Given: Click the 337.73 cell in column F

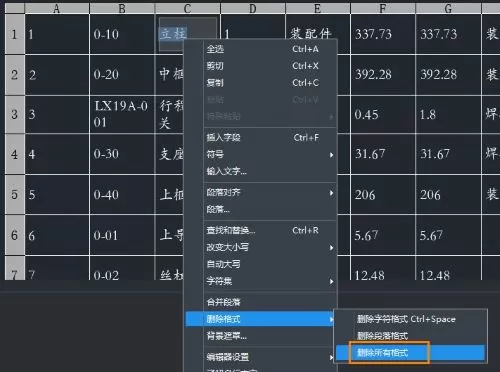Looking at the screenshot, I should pyautogui.click(x=383, y=34).
